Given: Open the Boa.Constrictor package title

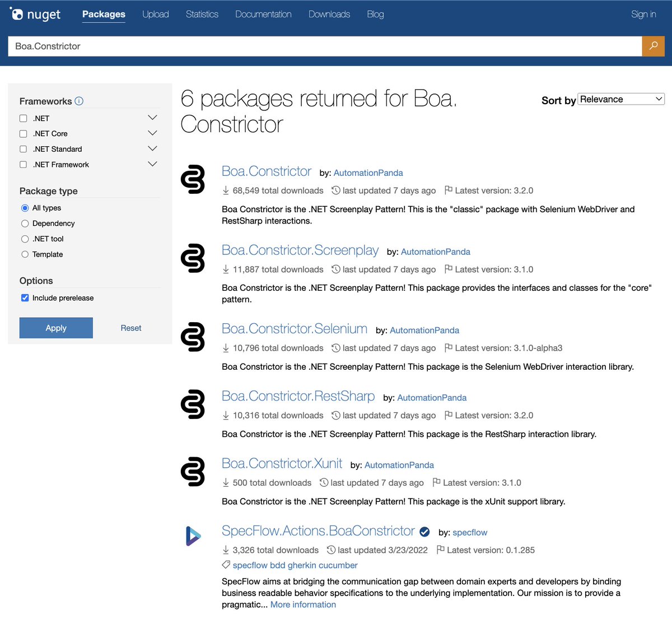Looking at the screenshot, I should click(x=267, y=171).
